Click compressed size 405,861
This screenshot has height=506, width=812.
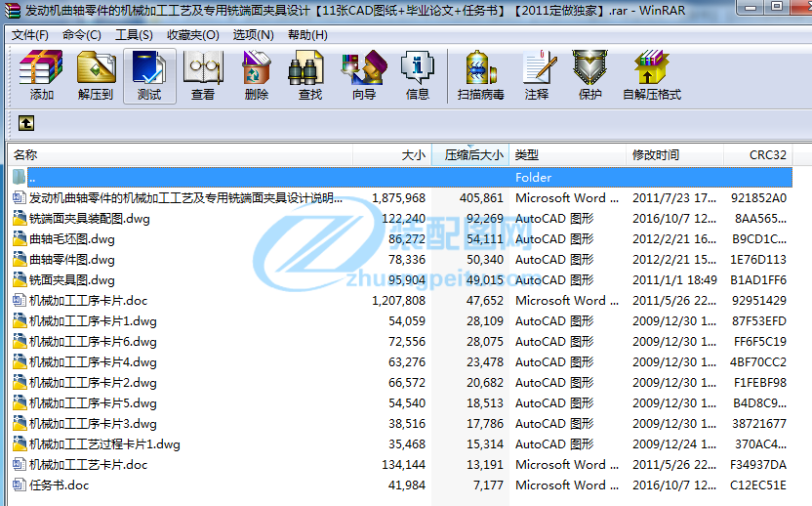[481, 198]
